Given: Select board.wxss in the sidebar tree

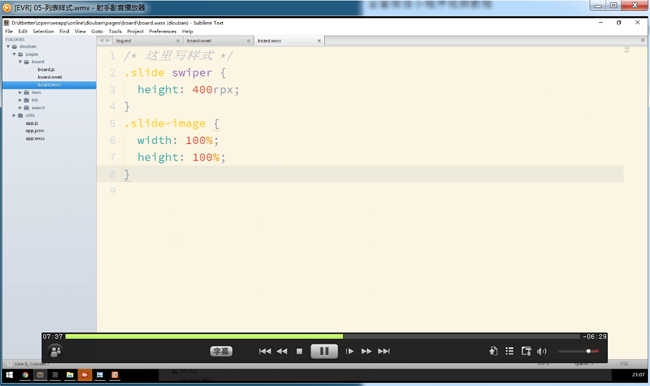Looking at the screenshot, I should pyautogui.click(x=49, y=85).
